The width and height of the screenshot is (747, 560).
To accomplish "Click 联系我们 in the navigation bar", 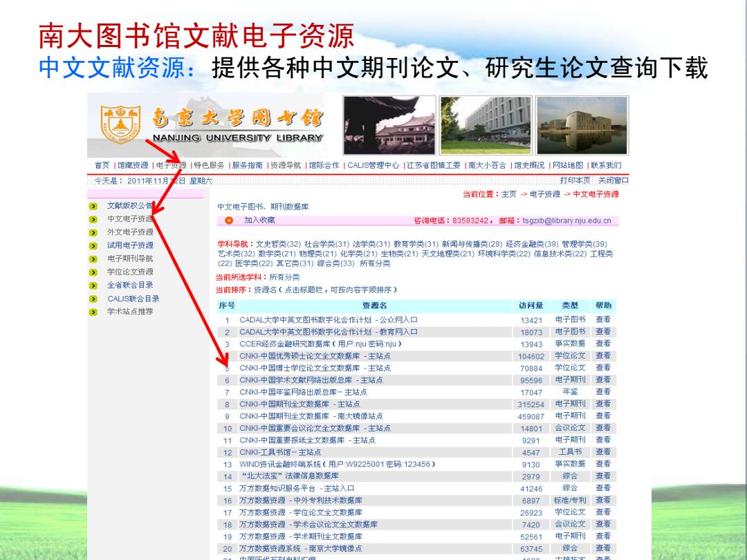I will click(606, 165).
